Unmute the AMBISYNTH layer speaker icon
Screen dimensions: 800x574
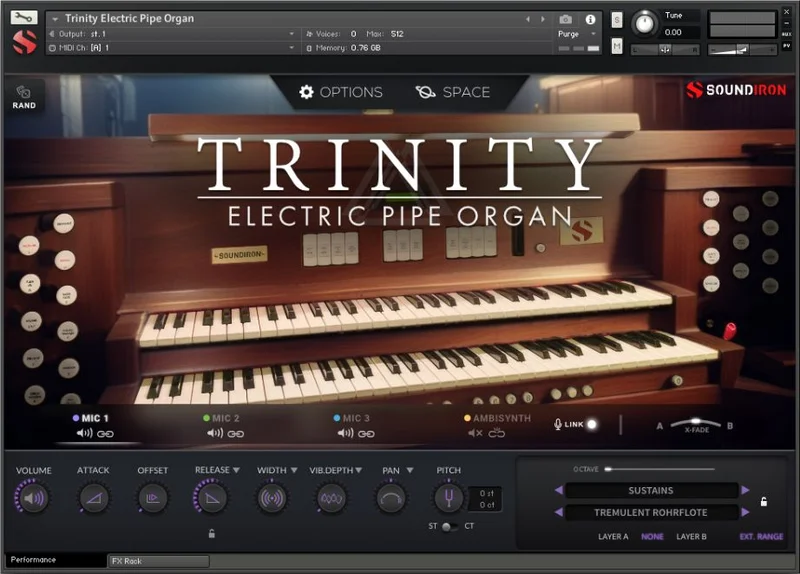point(475,433)
